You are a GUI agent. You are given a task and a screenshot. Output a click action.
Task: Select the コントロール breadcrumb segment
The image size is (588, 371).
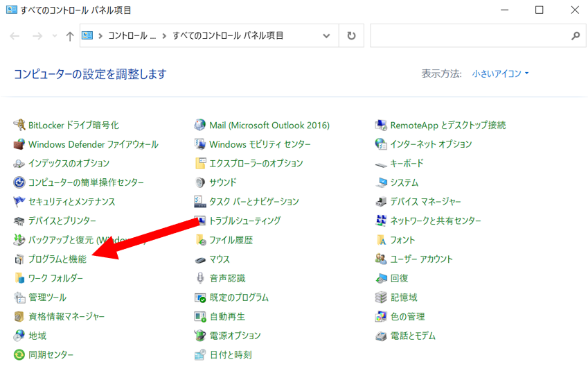132,35
